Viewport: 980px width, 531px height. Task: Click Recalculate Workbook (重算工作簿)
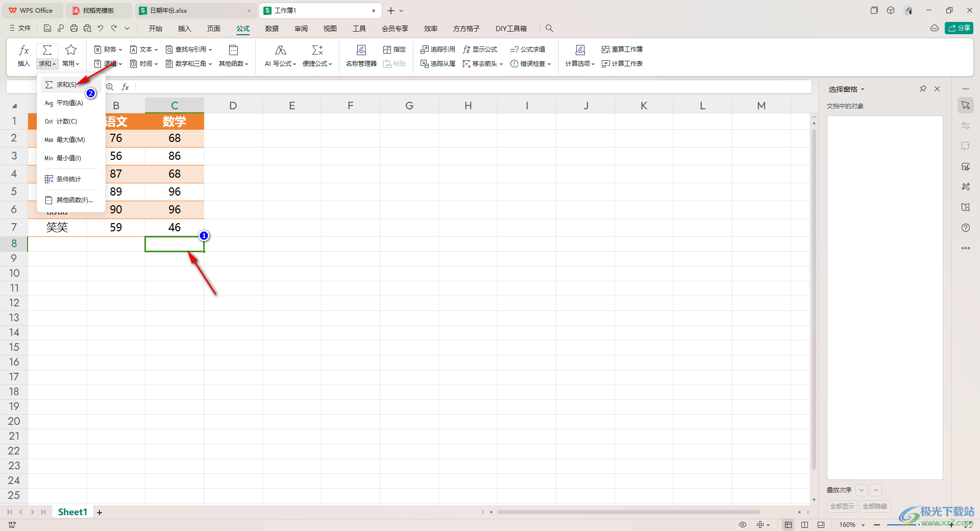[x=622, y=50]
